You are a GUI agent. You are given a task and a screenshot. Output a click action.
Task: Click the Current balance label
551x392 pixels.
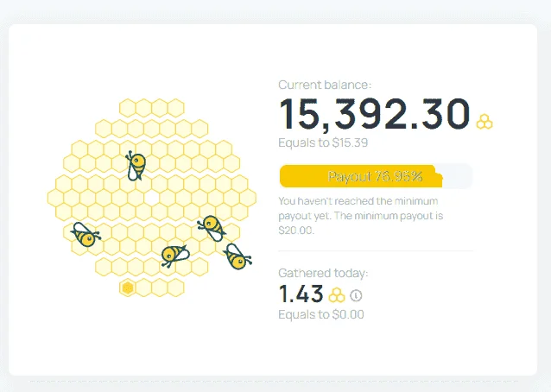325,85
